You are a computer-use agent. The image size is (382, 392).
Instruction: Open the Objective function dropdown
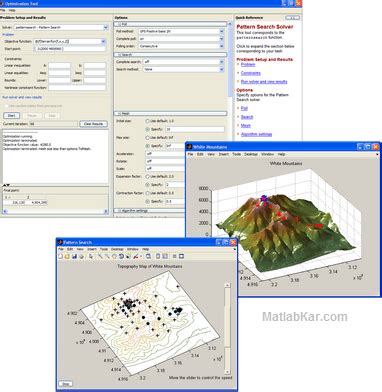(103, 41)
